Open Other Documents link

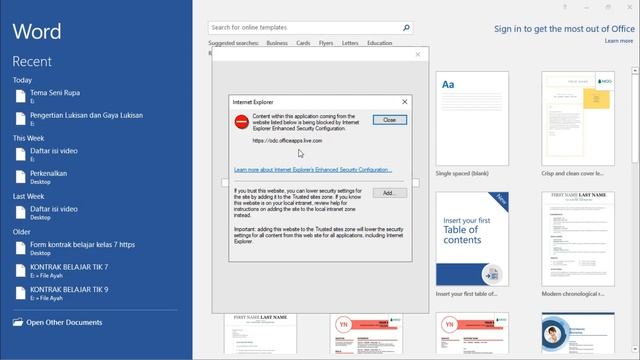point(64,322)
